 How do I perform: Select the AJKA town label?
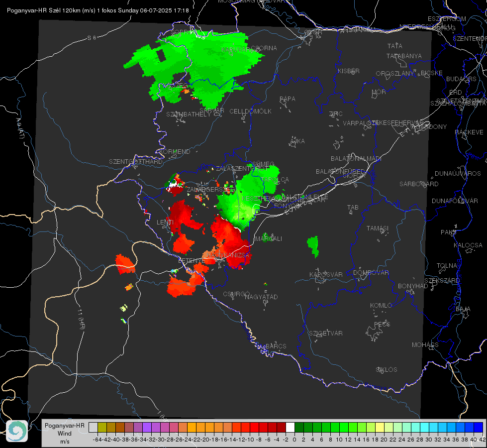[x=297, y=141]
